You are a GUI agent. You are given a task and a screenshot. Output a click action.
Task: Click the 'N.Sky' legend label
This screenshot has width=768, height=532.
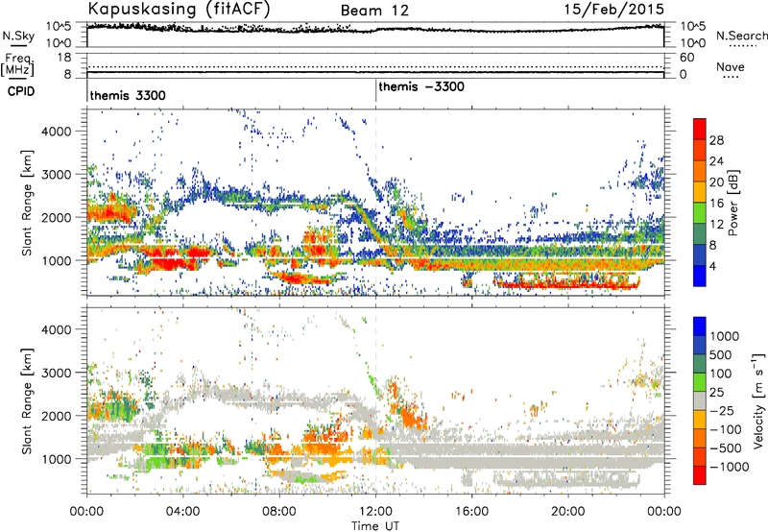pyautogui.click(x=18, y=36)
